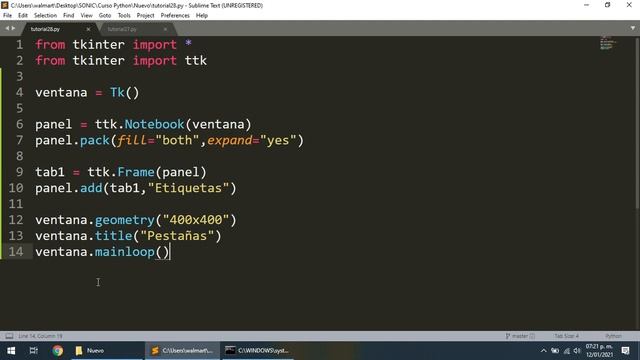Open the Find menu
Image resolution: width=640 pixels, height=360 pixels.
(69, 16)
